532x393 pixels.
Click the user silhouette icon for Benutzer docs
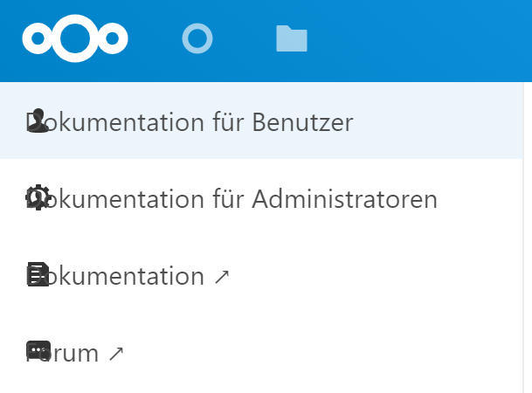[38, 121]
